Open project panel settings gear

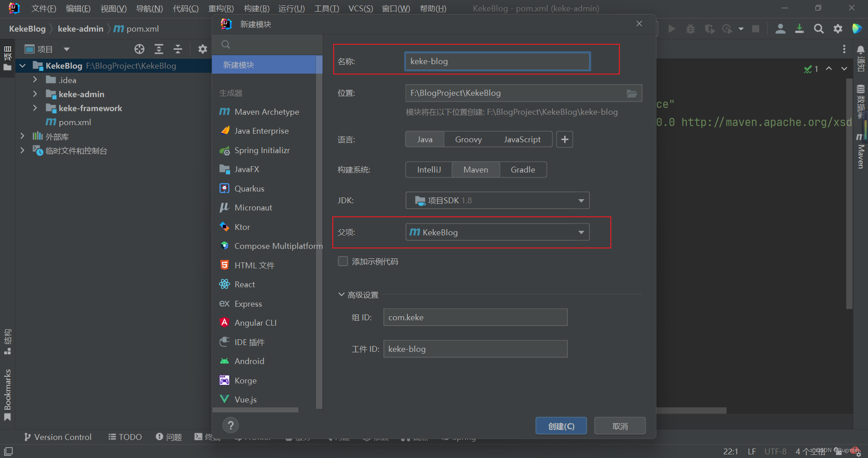pyautogui.click(x=203, y=49)
